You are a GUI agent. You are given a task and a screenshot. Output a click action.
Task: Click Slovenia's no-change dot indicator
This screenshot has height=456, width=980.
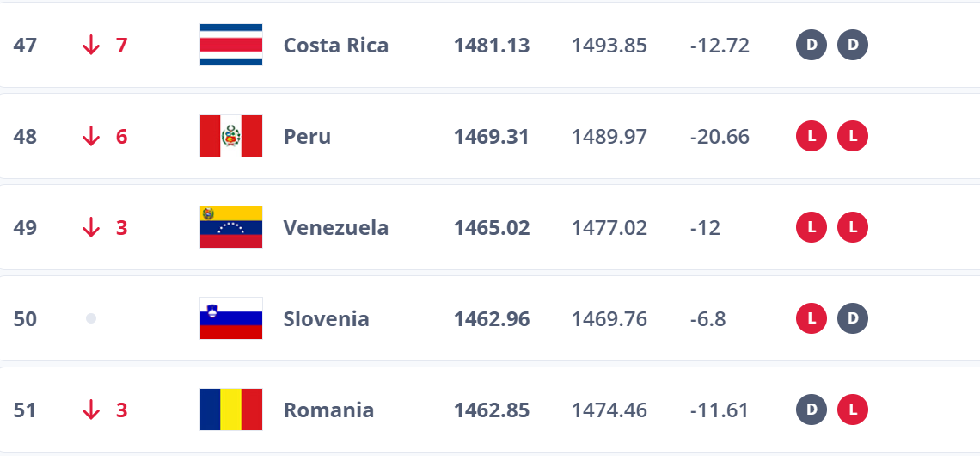pos(91,318)
